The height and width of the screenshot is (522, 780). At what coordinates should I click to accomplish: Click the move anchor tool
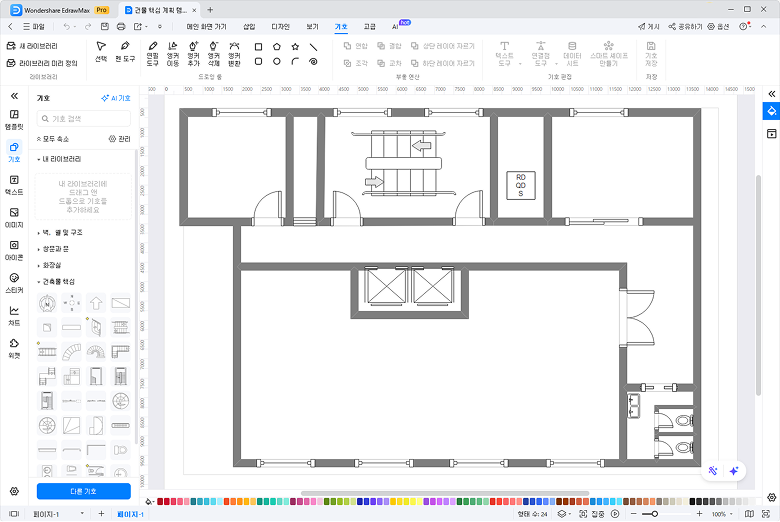[173, 54]
